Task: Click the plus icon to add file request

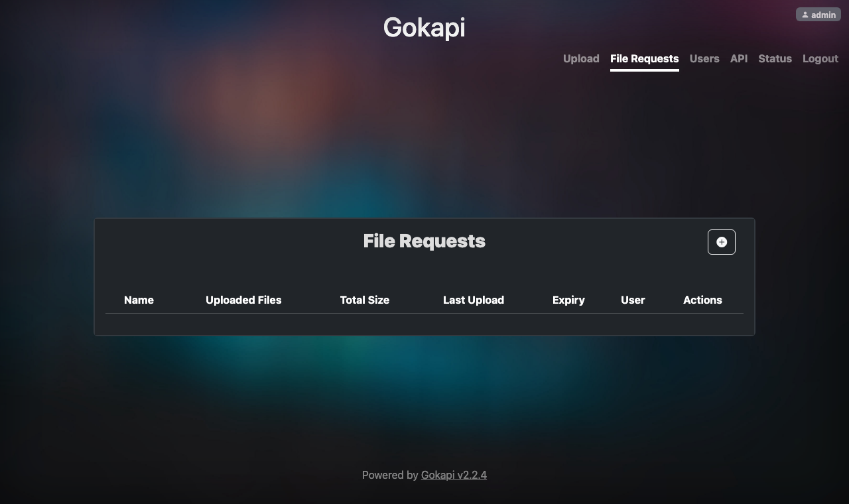Action: [x=722, y=242]
